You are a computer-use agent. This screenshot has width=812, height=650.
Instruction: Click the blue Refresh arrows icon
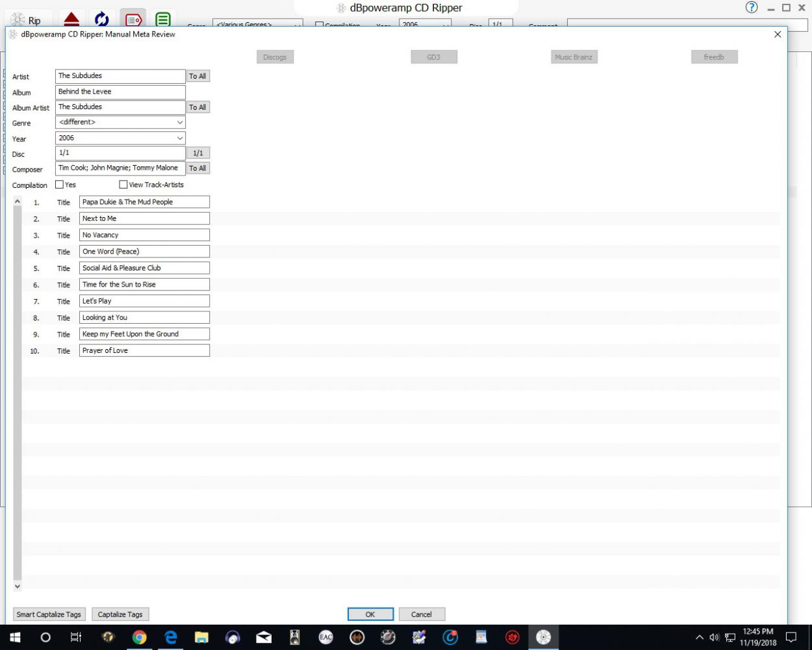[101, 19]
